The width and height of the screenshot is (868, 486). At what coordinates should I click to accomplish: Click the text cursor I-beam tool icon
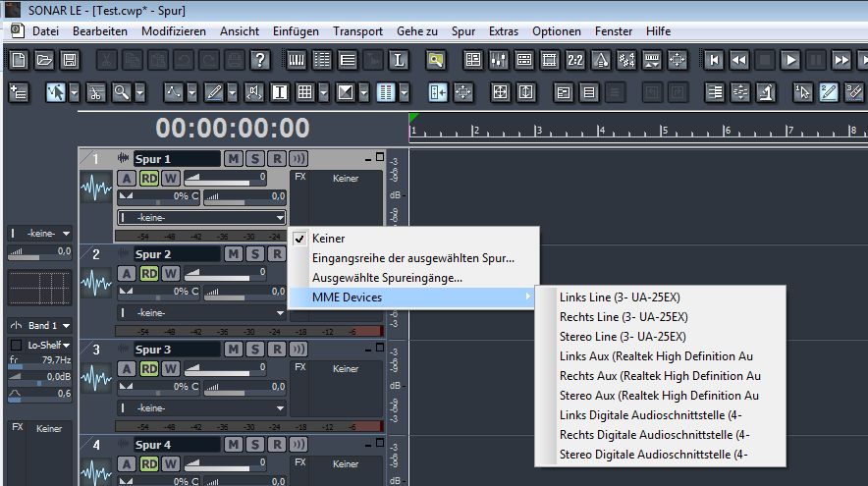(x=280, y=92)
